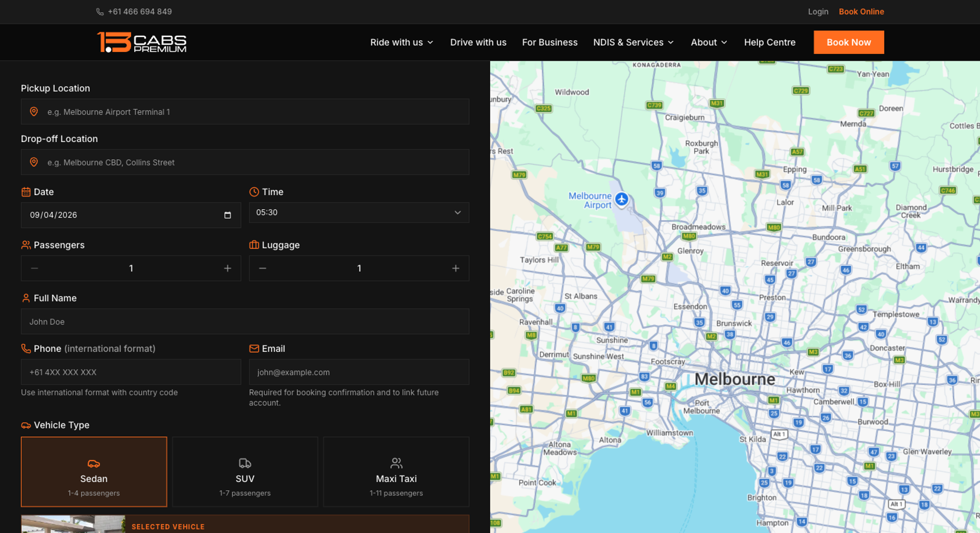Click the phone icon beside +61 466 694 849
The image size is (980, 533).
coord(100,12)
